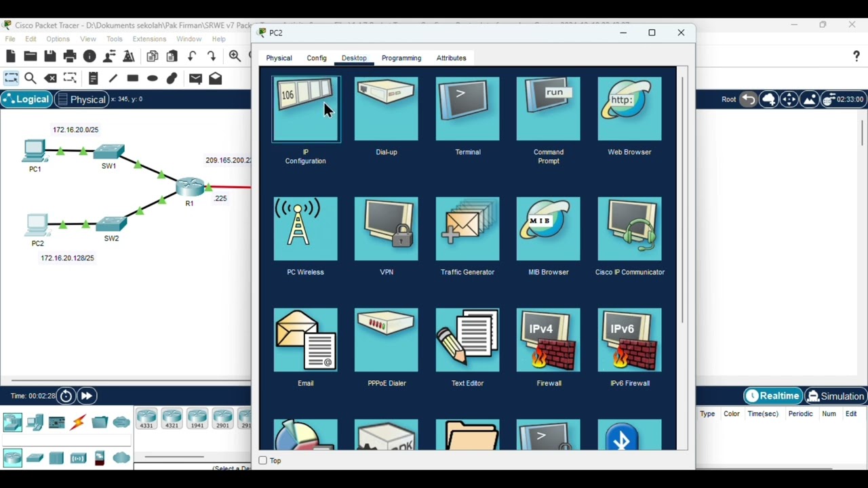Open the Extensions menu
Viewport: 868px width, 488px height.
[149, 39]
